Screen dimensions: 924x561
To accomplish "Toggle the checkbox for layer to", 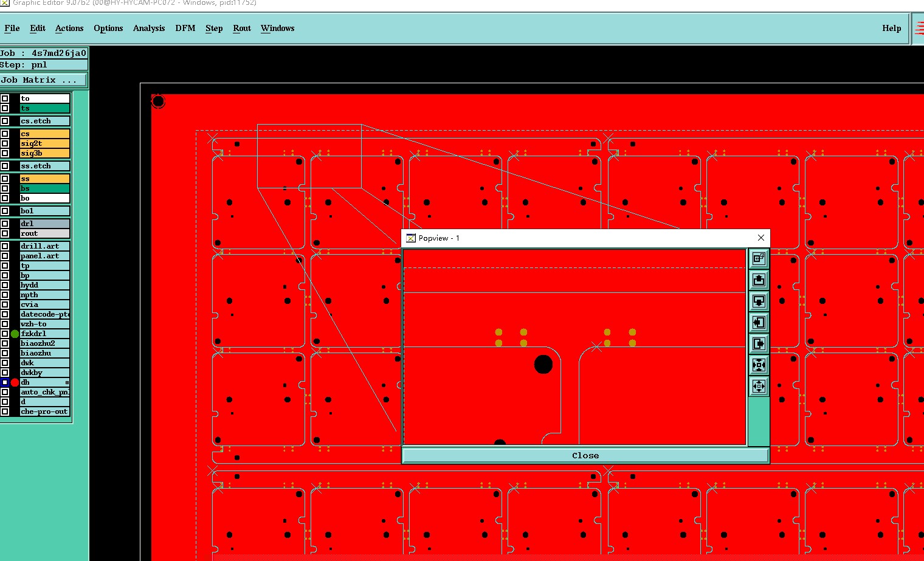I will click(x=5, y=98).
